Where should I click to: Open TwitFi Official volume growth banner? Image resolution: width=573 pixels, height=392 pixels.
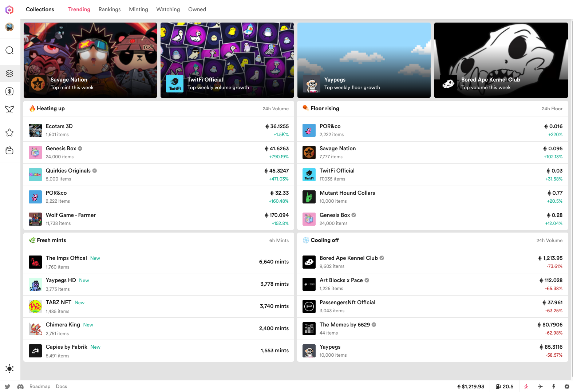(x=227, y=60)
